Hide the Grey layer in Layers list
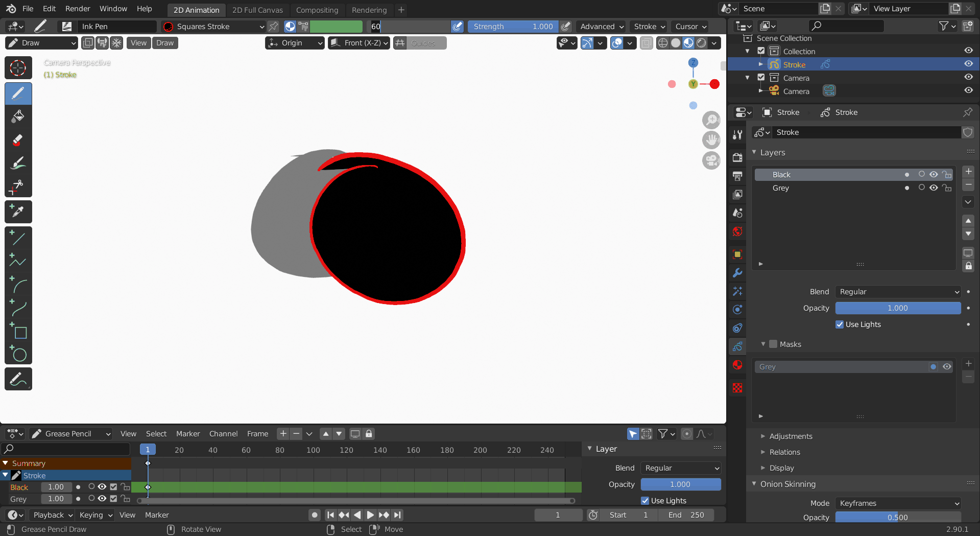This screenshot has height=536, width=980. 934,188
